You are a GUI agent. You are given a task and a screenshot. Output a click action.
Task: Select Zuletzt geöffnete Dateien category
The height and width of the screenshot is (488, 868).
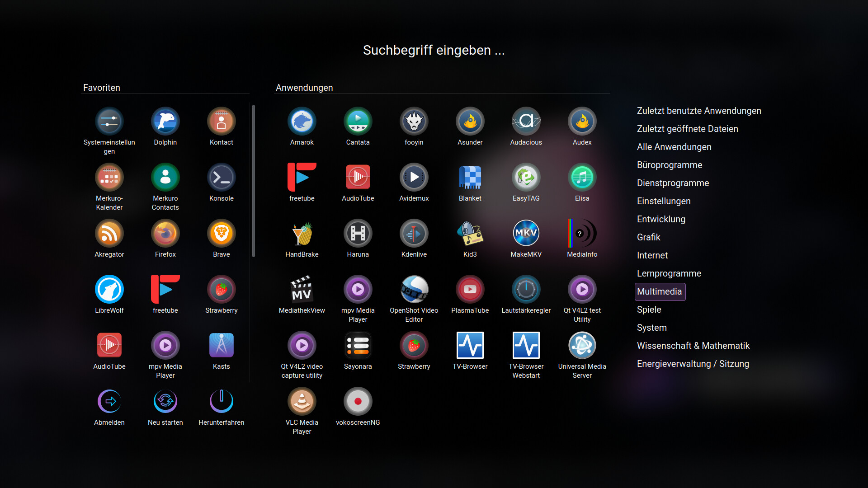687,129
